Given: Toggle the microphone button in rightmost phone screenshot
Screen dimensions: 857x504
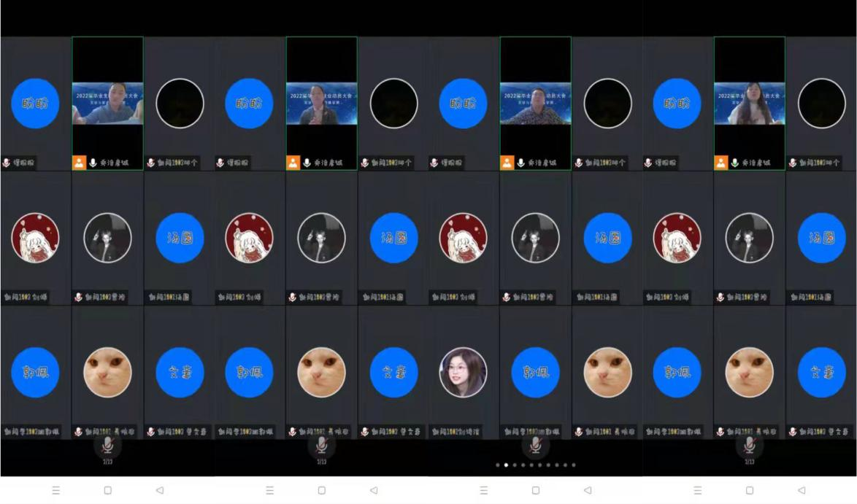Looking at the screenshot, I should pos(749,445).
